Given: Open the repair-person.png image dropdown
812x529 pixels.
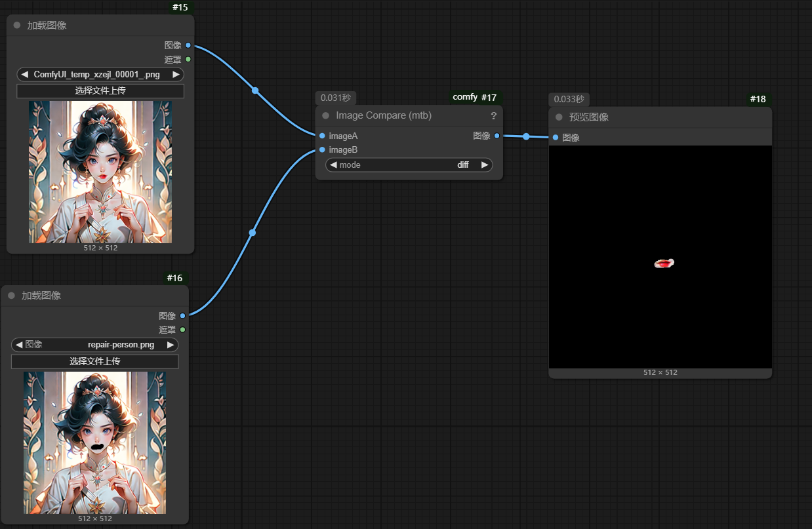Looking at the screenshot, I should (x=94, y=345).
